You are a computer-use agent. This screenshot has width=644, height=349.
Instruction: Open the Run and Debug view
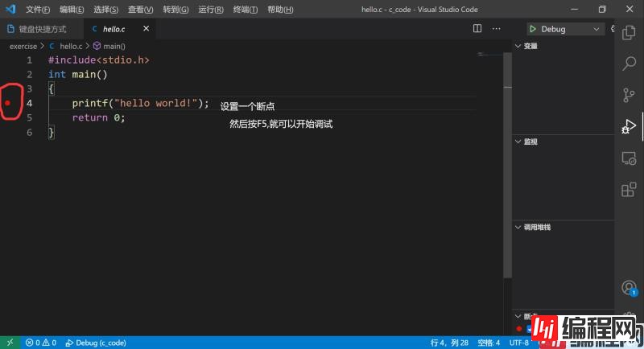pos(629,126)
